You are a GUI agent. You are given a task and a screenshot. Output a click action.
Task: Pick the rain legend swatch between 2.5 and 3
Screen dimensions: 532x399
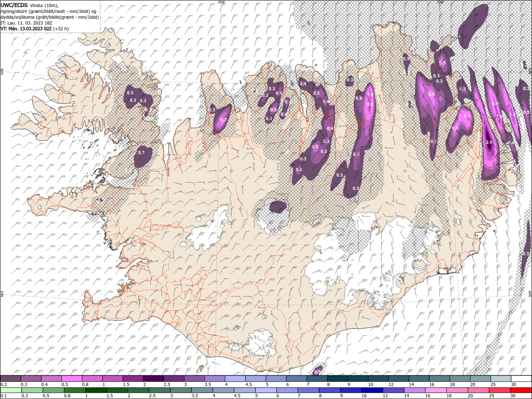click(160, 390)
